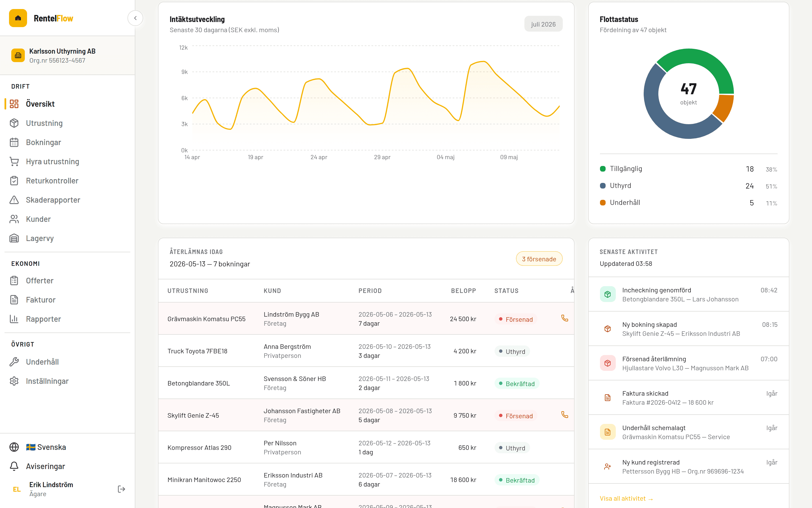Select the blue Uthyrd legend dot
The width and height of the screenshot is (812, 508).
pyautogui.click(x=603, y=185)
